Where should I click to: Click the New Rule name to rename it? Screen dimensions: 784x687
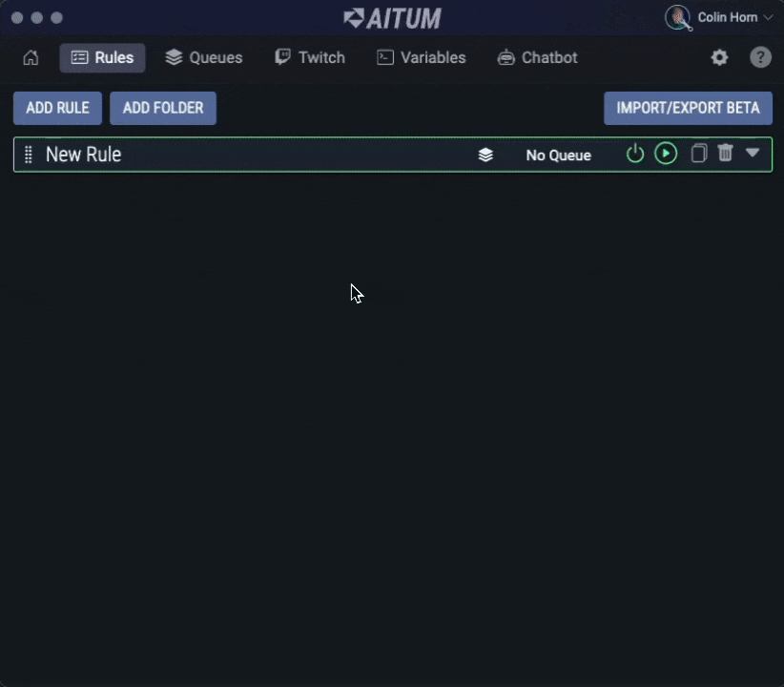tap(84, 154)
